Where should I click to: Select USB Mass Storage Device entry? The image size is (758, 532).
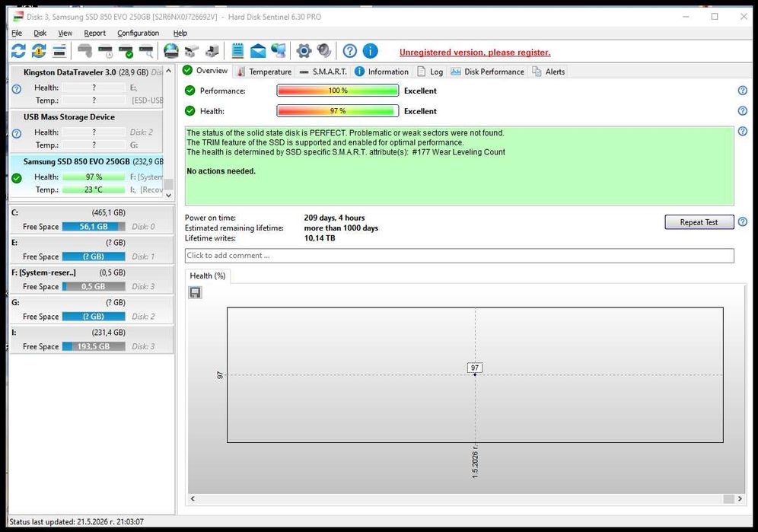coord(87,131)
